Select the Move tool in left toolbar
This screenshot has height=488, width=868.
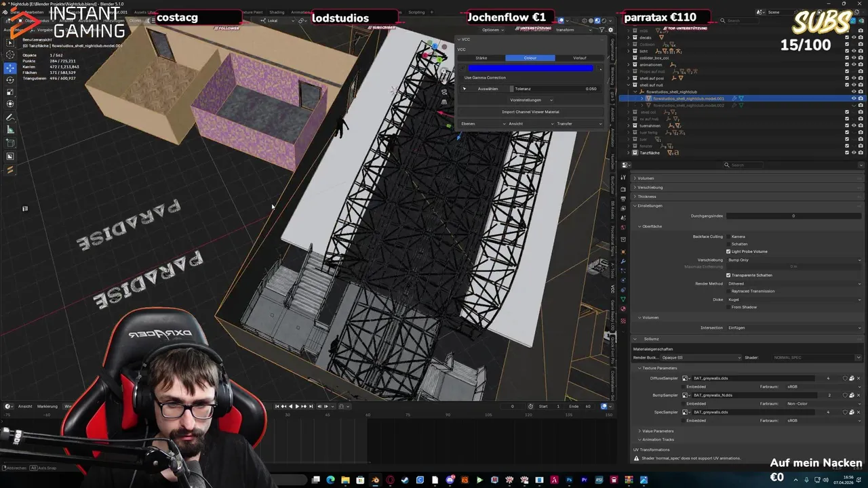10,68
